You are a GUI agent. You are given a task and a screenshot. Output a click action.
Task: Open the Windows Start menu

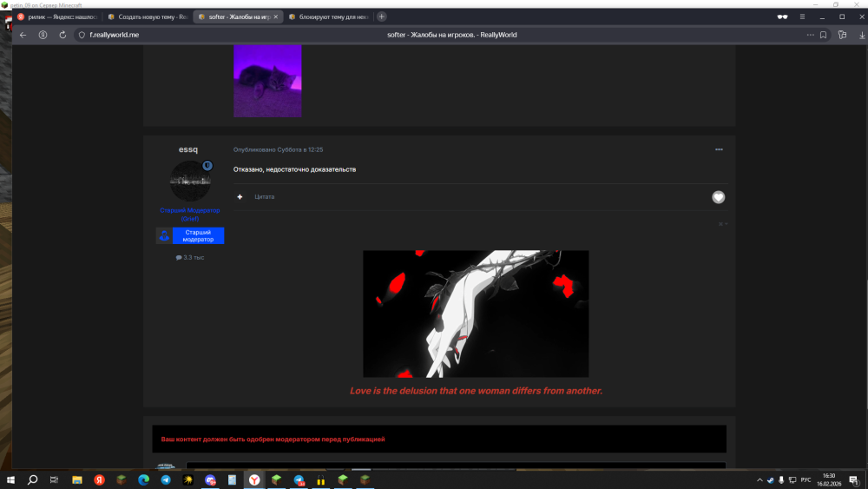coord(10,479)
